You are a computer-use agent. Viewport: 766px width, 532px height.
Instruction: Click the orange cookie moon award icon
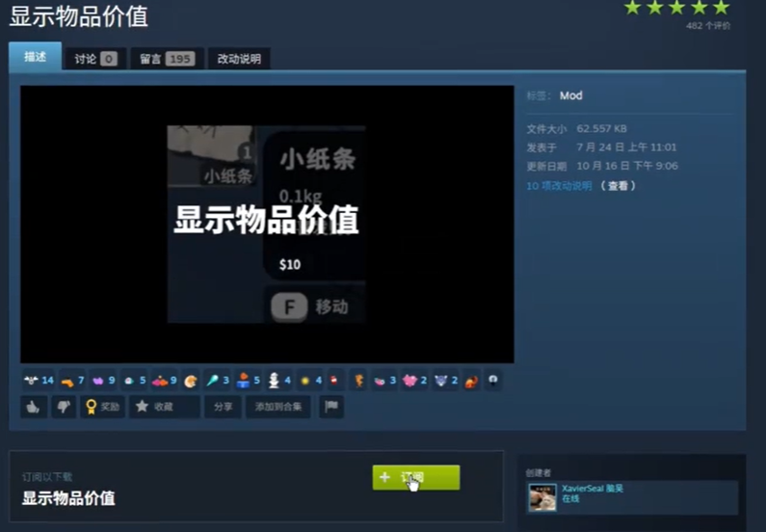pos(191,381)
